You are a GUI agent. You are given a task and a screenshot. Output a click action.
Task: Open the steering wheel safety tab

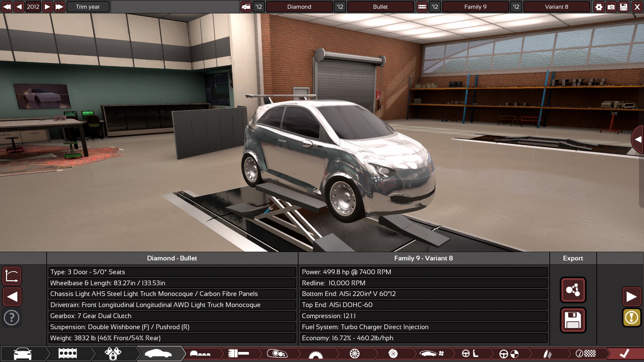(x=509, y=354)
